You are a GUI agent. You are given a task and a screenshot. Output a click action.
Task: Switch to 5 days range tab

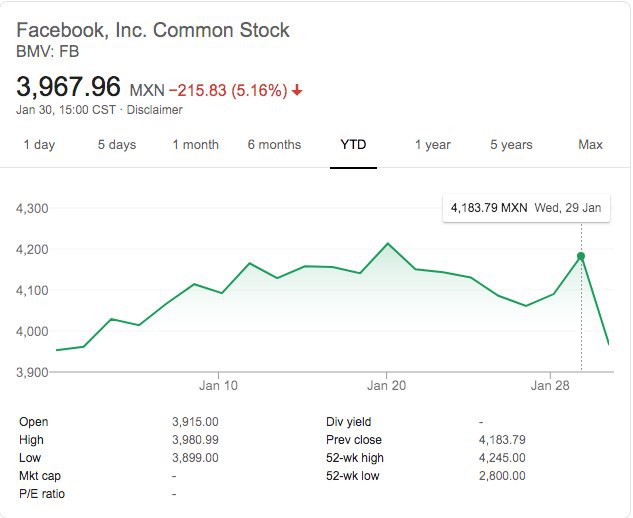click(x=117, y=145)
